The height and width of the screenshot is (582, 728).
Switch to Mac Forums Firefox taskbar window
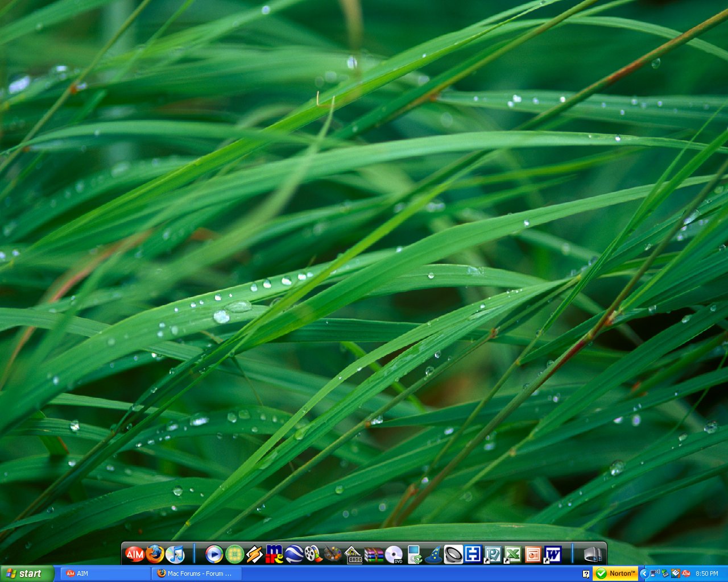(x=197, y=573)
